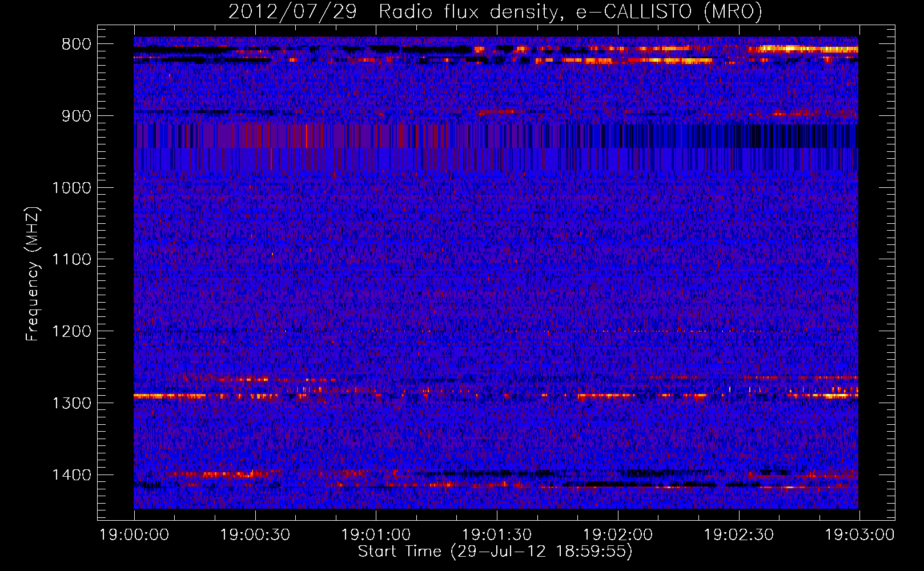Click the 1400 frequency tick label
The image size is (924, 571).
click(x=71, y=475)
